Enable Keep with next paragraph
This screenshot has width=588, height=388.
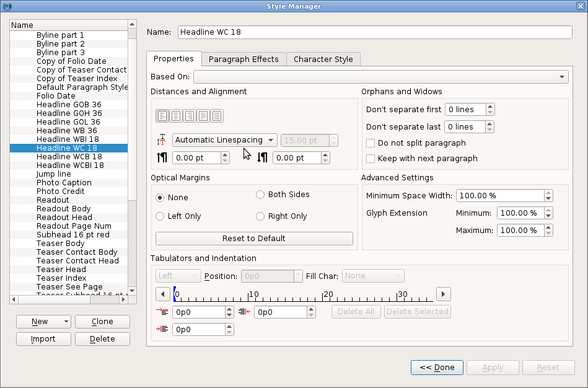tap(371, 159)
